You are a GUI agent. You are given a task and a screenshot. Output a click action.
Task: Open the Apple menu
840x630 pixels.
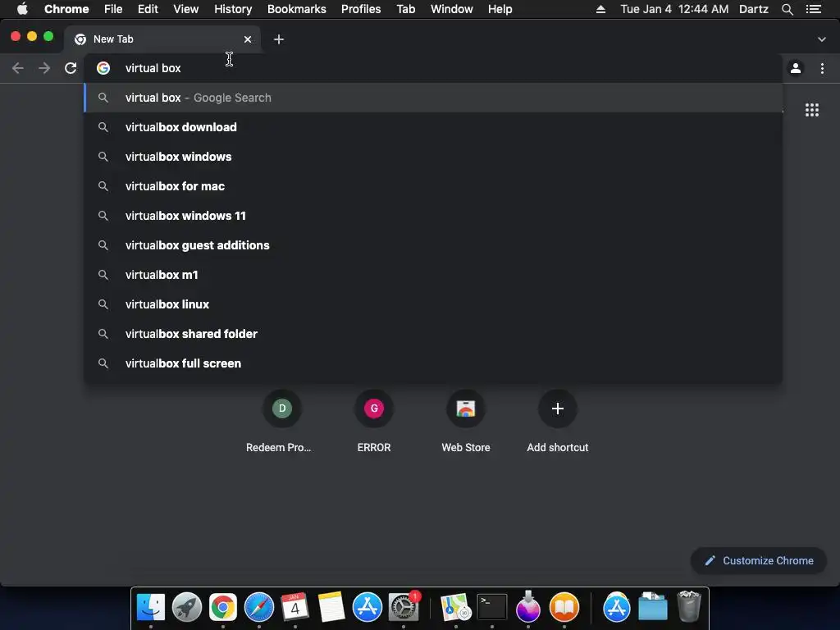(x=22, y=9)
